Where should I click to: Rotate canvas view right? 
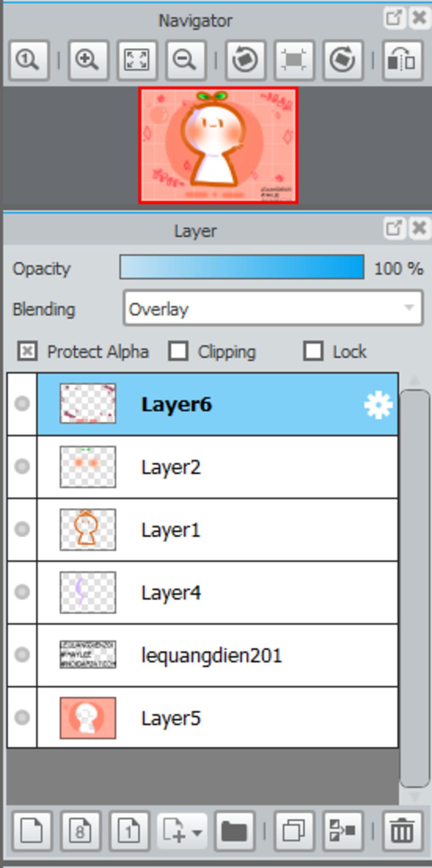343,60
